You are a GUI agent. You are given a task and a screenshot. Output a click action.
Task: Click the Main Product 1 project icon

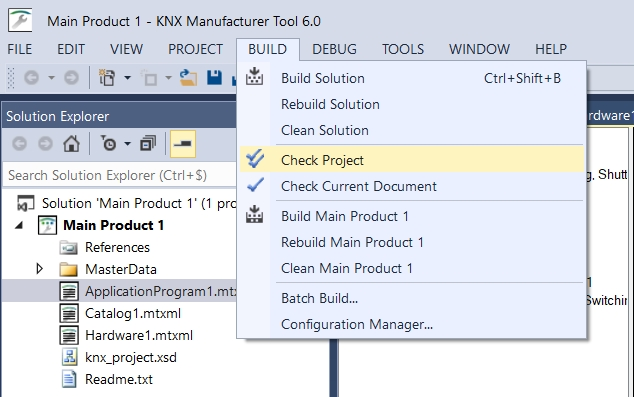click(x=47, y=225)
